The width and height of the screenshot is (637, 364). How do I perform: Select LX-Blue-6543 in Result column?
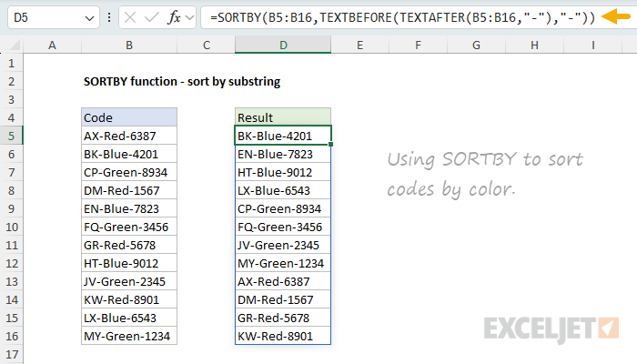pyautogui.click(x=283, y=190)
